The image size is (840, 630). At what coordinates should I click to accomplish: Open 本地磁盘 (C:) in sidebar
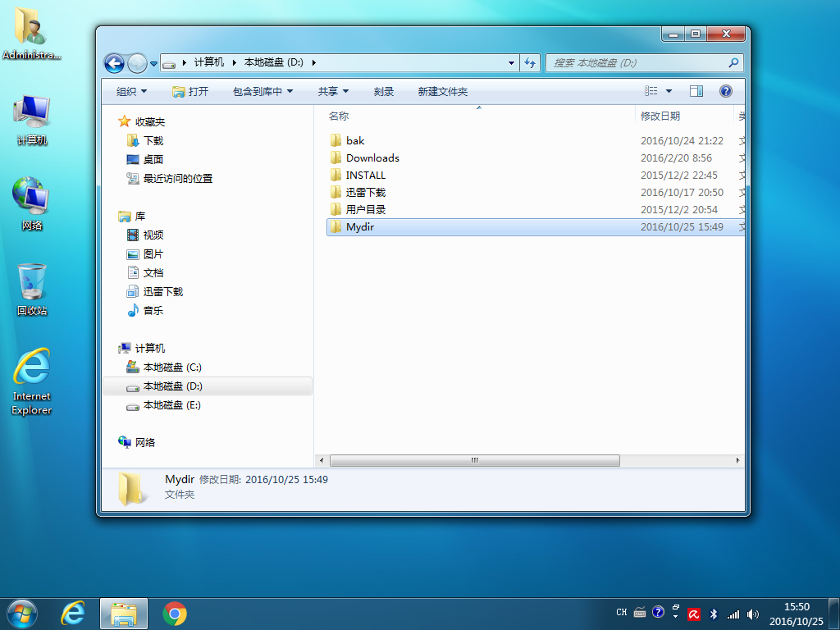point(172,367)
